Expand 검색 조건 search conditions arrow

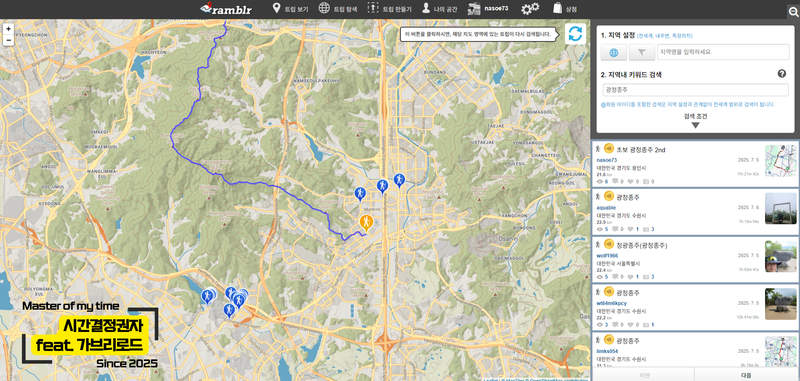(x=695, y=125)
